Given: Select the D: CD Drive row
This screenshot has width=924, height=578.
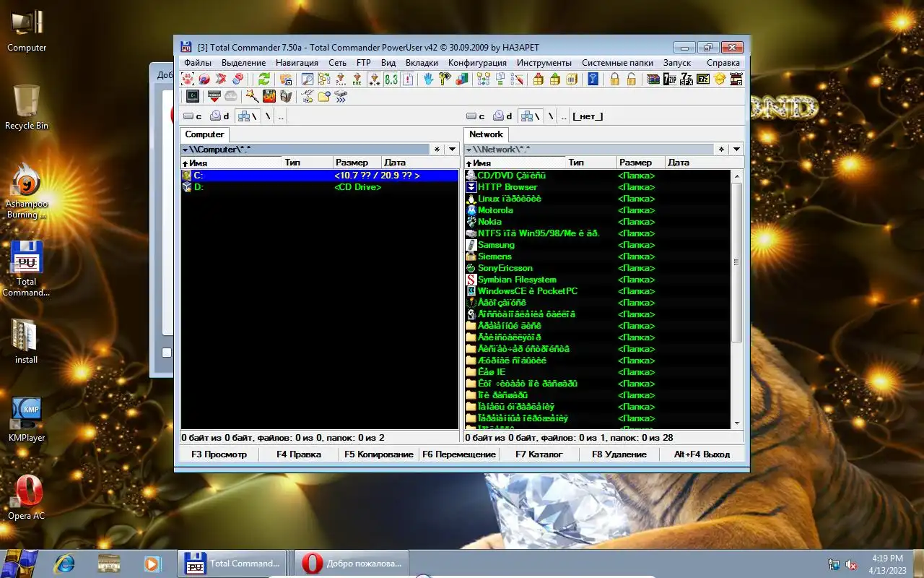Looking at the screenshot, I should pos(319,187).
